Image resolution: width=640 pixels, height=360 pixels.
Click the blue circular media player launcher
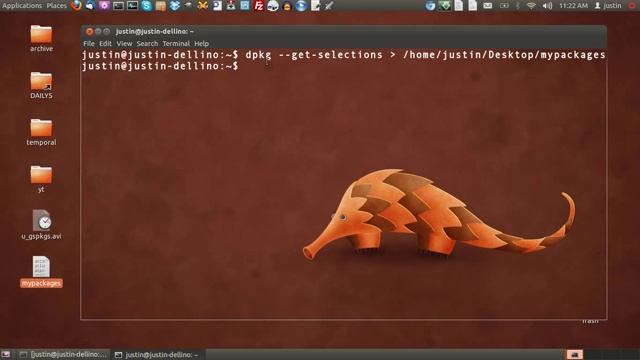(x=301, y=6)
